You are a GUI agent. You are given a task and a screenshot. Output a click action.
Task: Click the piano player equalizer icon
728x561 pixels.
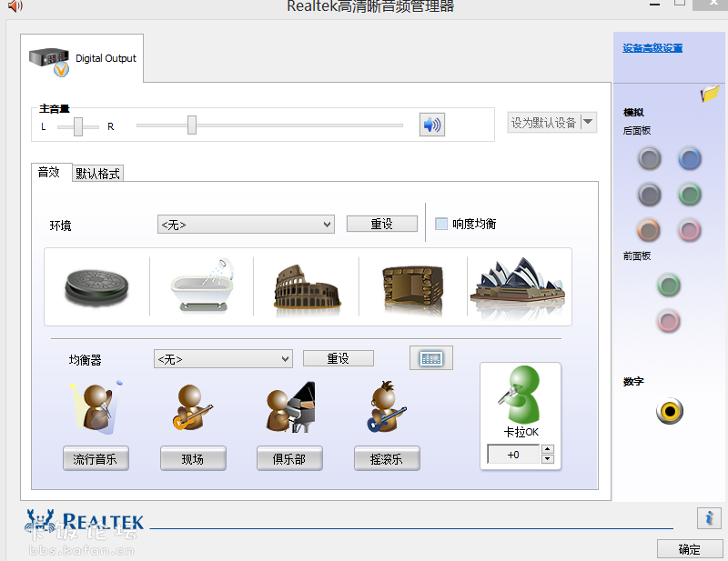(x=290, y=408)
